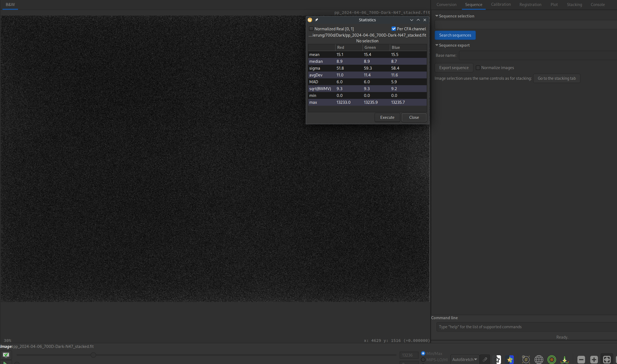The image size is (617, 364).
Task: Open the sequence selection combo box
Action: [x=526, y=25]
